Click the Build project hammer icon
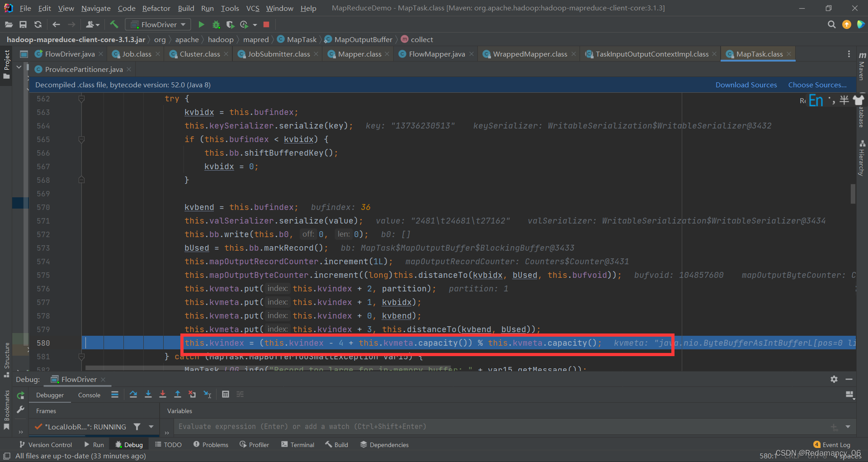 (x=114, y=24)
